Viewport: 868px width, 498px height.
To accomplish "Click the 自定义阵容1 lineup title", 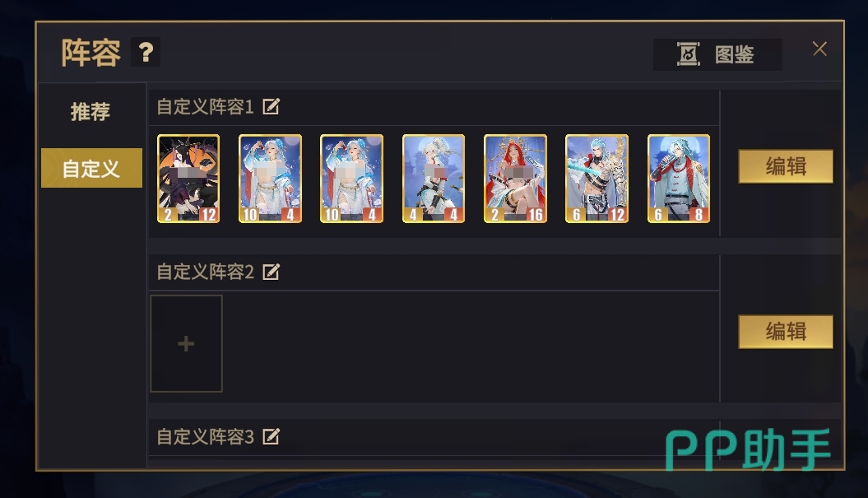I will [x=206, y=106].
